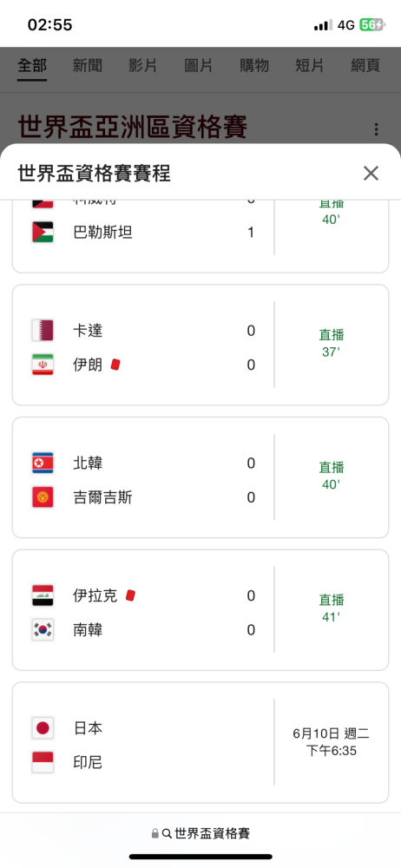This screenshot has width=401, height=868.
Task: Close the 世界盃資格賽賽程 panel
Action: [x=371, y=174]
